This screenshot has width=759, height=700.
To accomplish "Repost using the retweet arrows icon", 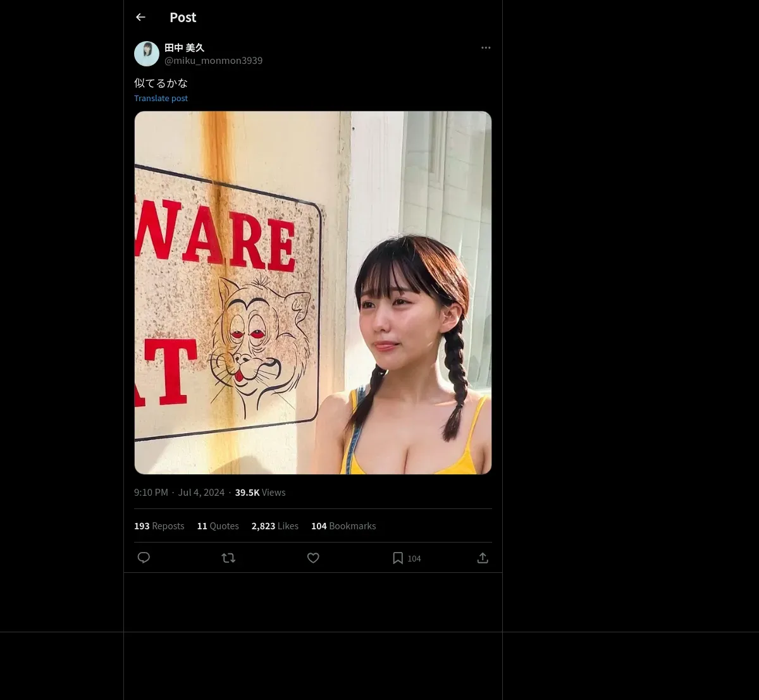I will (x=228, y=558).
